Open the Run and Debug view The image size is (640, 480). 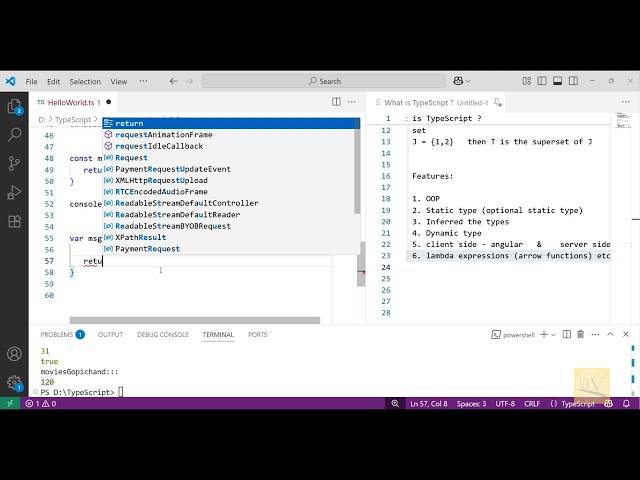pyautogui.click(x=14, y=192)
